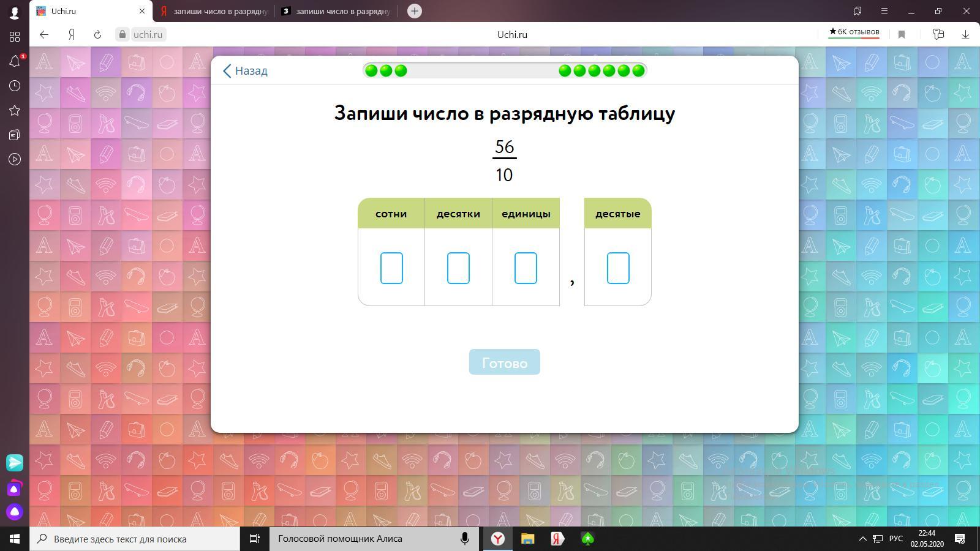This screenshot has width=980, height=551.
Task: Open the '6K отзывов' site rating
Action: 854,32
